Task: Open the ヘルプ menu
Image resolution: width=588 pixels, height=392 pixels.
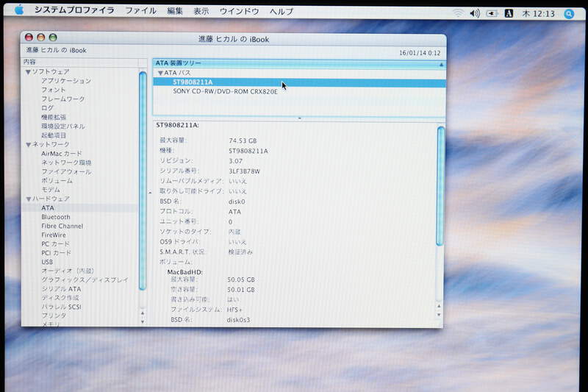Action: [282, 12]
